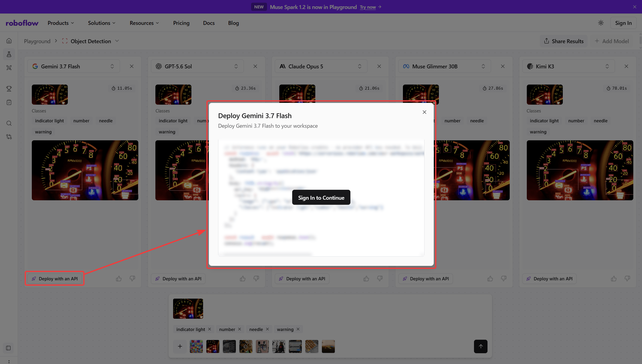Dismiss the Muse Spark announcement banner
This screenshot has width=642, height=364.
click(635, 7)
